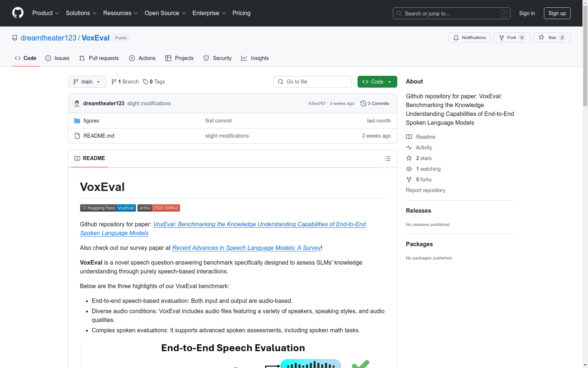Click the Releases heading link
The height and width of the screenshot is (368, 588).
pyautogui.click(x=419, y=211)
